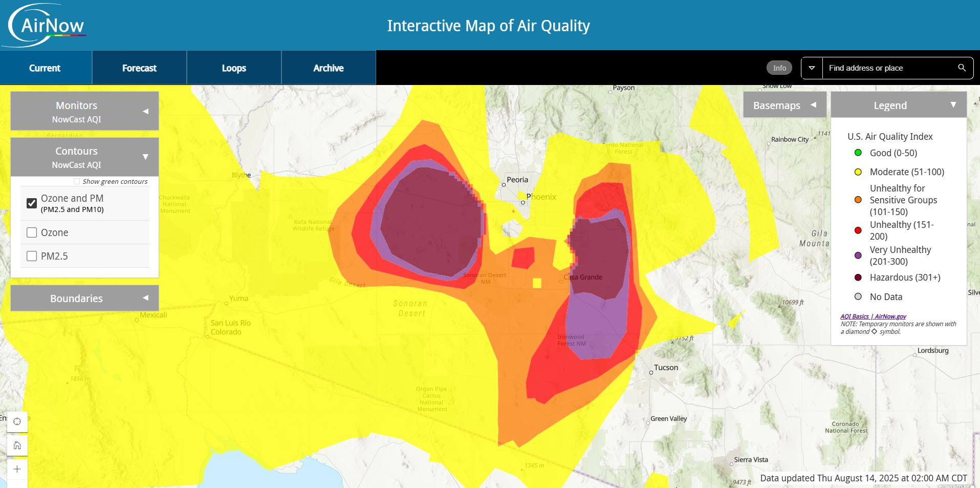Open the Loops tab
980x488 pixels.
(x=234, y=68)
